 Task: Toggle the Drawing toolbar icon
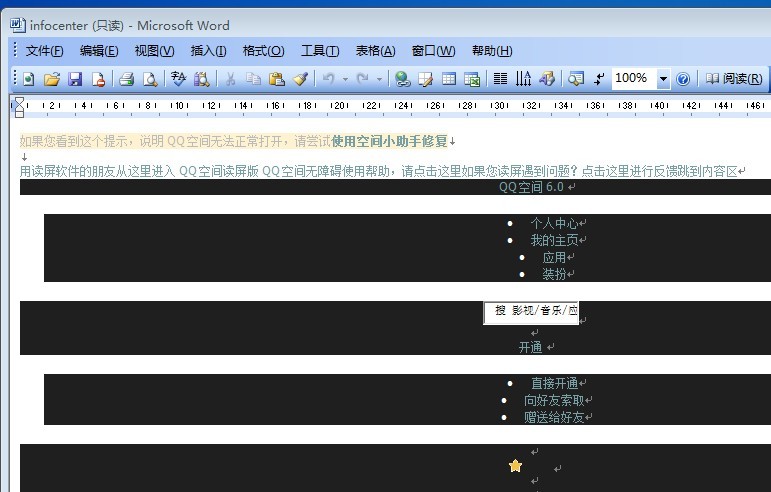click(x=547, y=79)
